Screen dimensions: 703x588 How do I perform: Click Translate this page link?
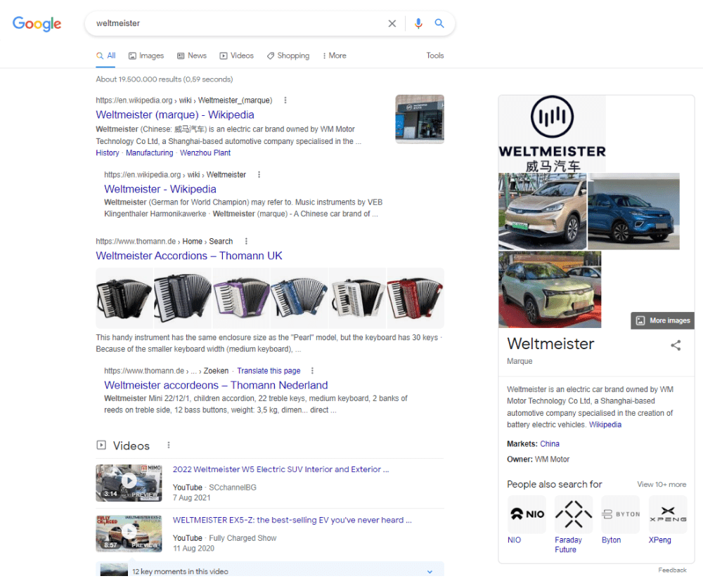[269, 371]
